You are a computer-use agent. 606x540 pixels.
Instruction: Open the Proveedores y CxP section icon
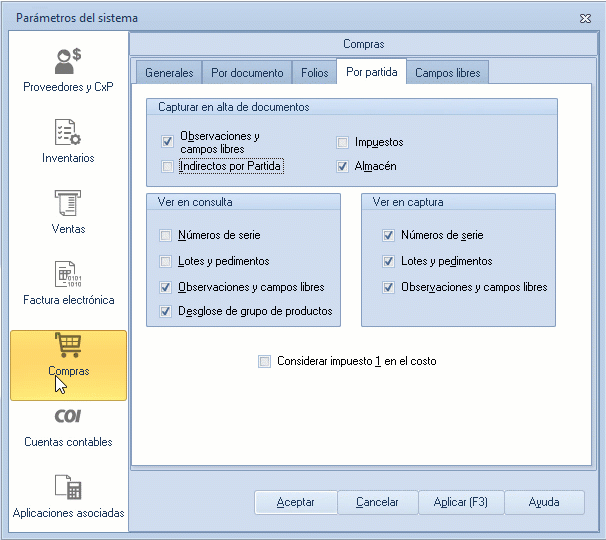click(x=68, y=62)
